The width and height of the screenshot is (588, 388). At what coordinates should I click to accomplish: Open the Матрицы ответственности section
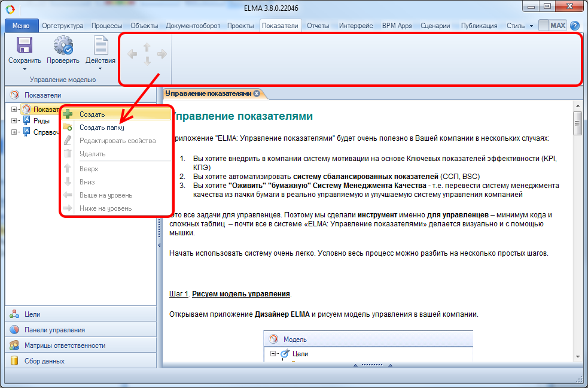click(65, 345)
